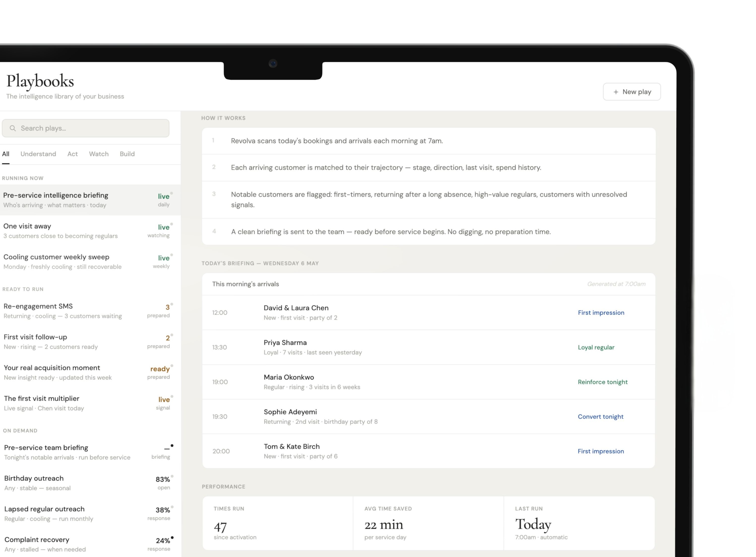
Task: Open Pre-service team briefing play
Action: click(90, 452)
